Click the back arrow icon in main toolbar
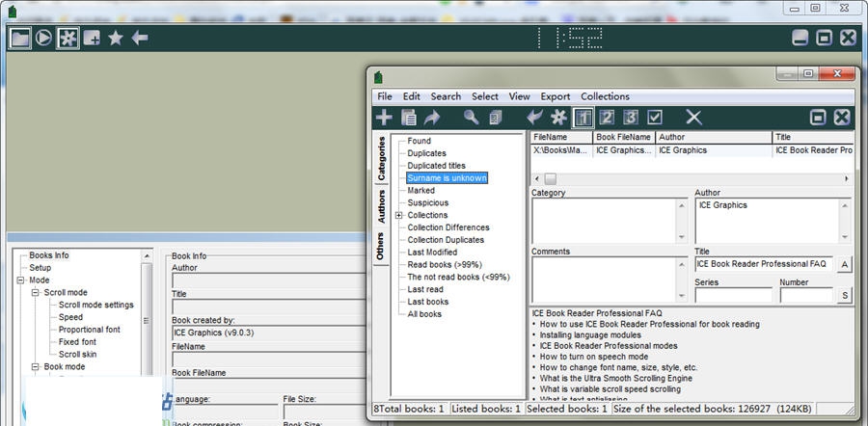 pos(140,38)
